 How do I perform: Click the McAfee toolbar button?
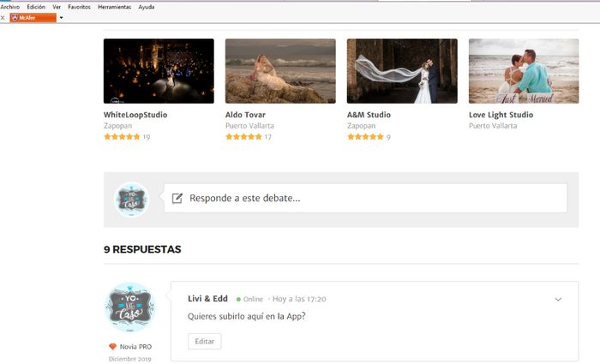(33, 17)
